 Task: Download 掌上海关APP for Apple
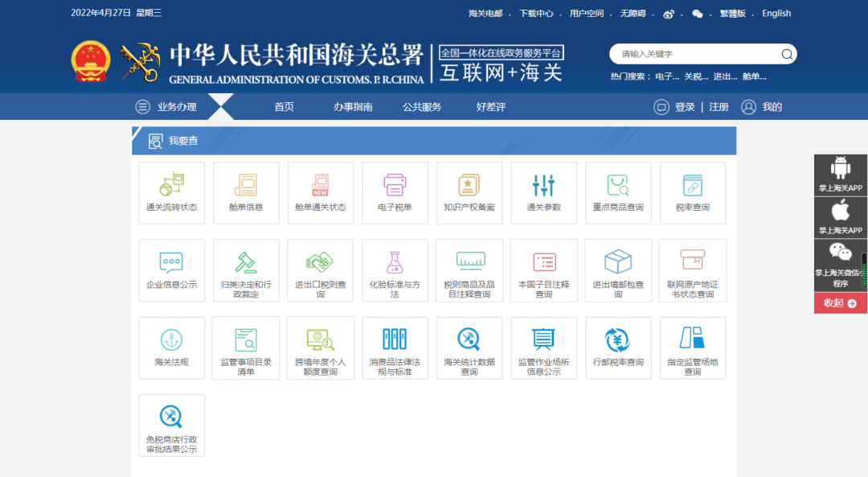(841, 217)
